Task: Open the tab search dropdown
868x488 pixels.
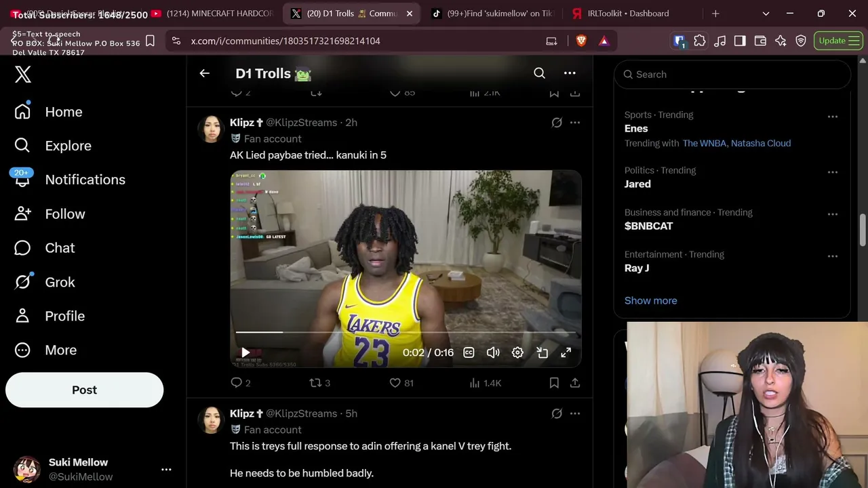Action: (x=766, y=14)
